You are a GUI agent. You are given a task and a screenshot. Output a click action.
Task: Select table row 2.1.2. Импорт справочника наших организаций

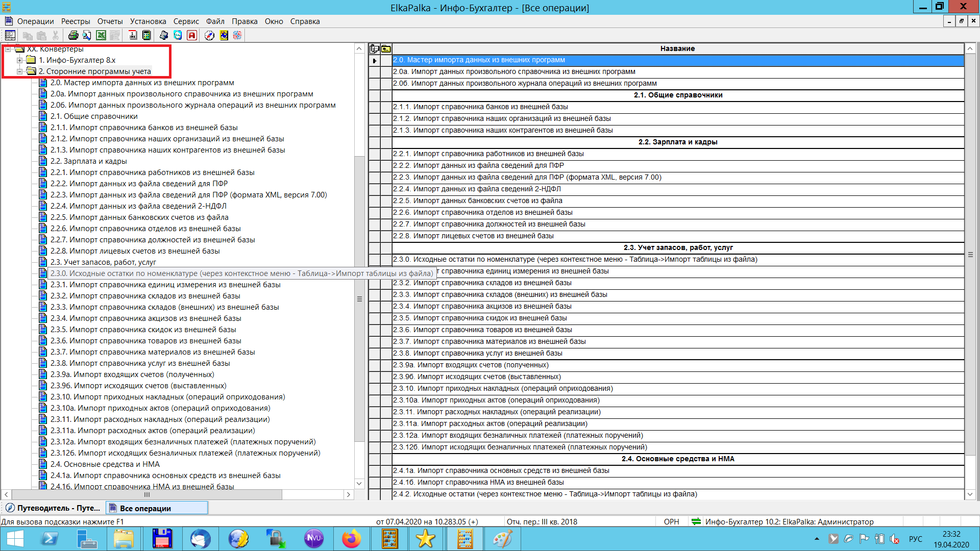[x=678, y=119]
